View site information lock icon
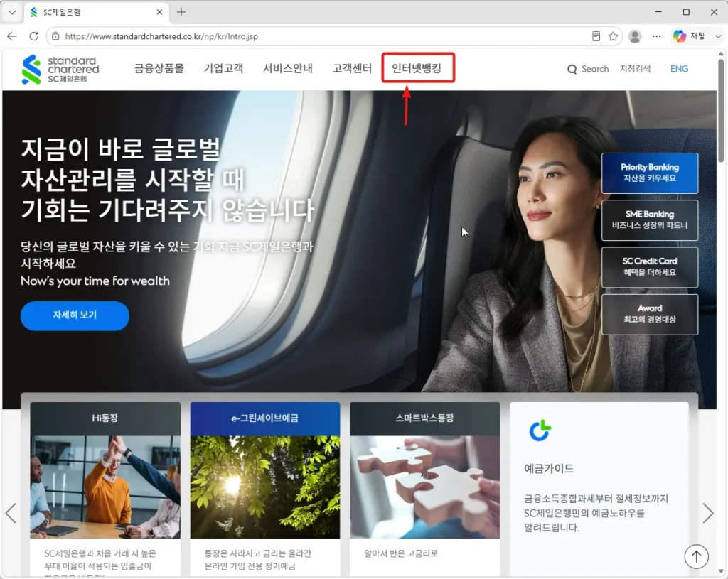 (x=55, y=36)
